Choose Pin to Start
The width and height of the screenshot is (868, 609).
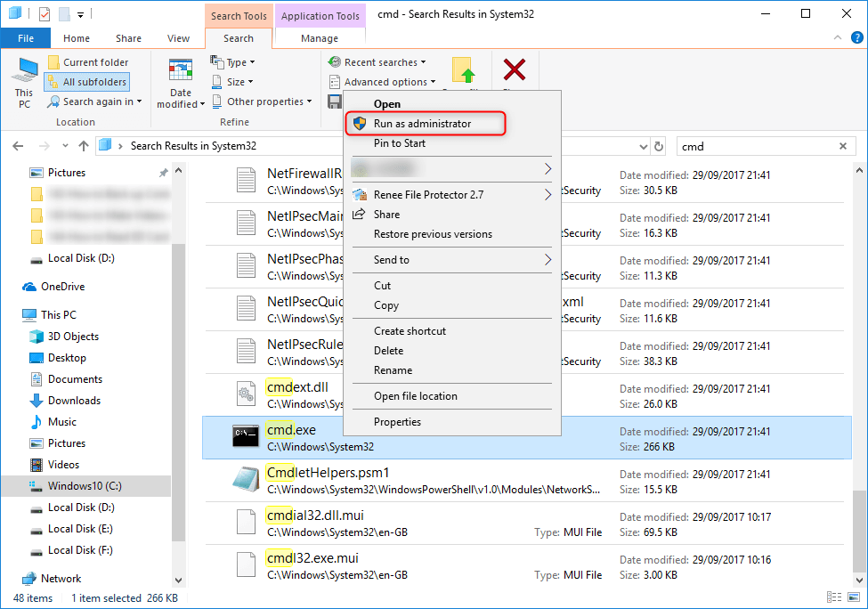(x=400, y=143)
